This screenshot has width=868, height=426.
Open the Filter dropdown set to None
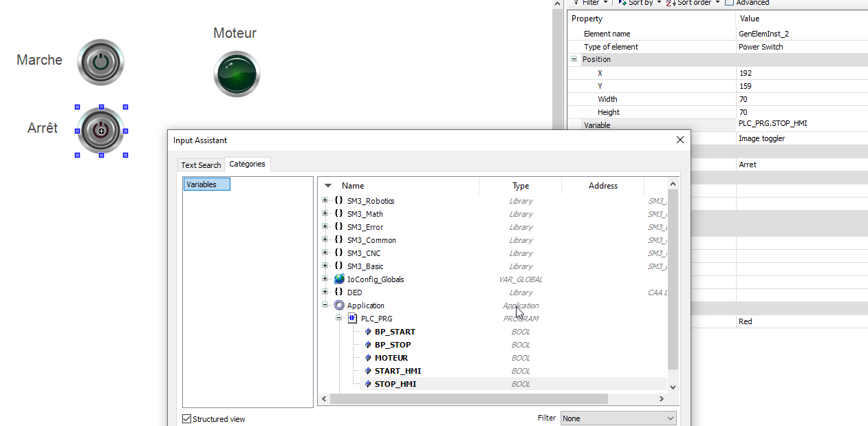click(617, 418)
